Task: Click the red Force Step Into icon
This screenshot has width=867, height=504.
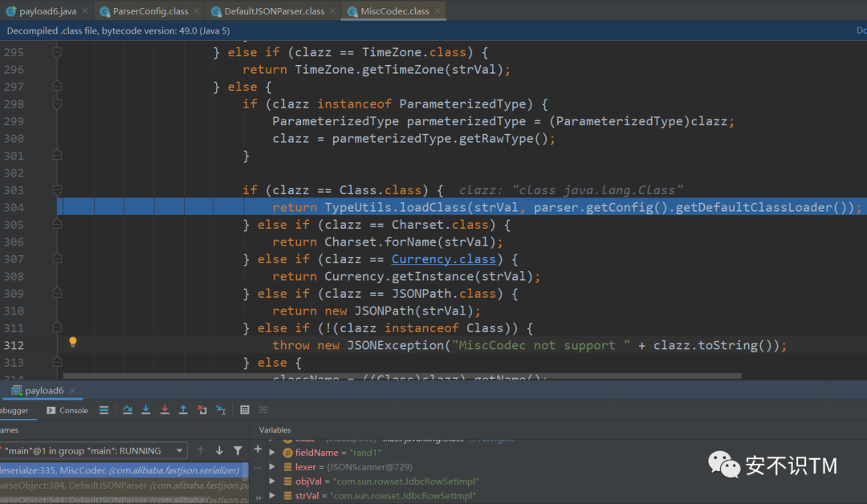Action: pos(165,410)
